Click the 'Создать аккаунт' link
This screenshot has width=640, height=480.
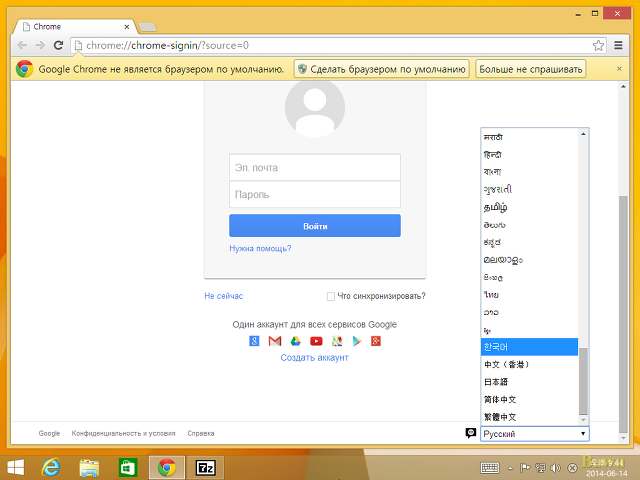[x=314, y=358]
